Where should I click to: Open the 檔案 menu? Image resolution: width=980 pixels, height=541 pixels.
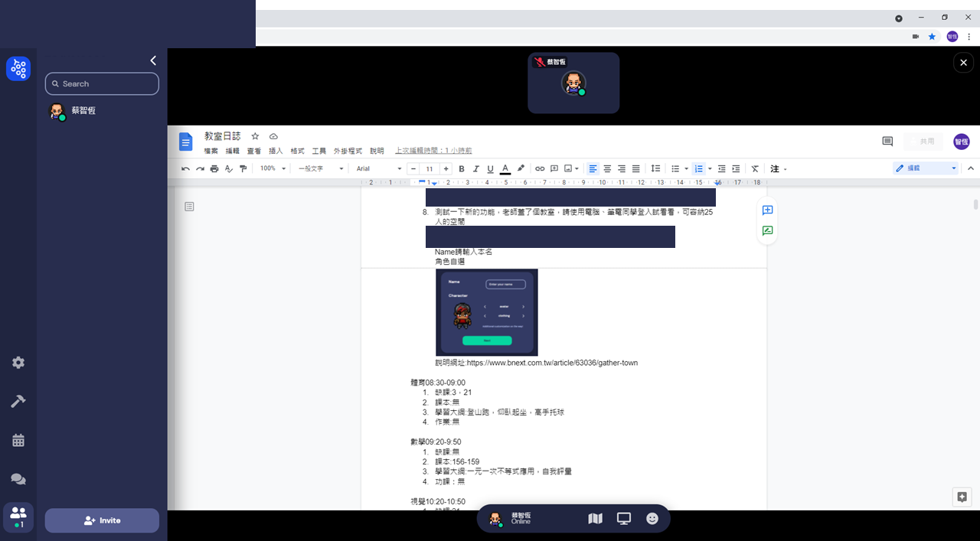211,152
